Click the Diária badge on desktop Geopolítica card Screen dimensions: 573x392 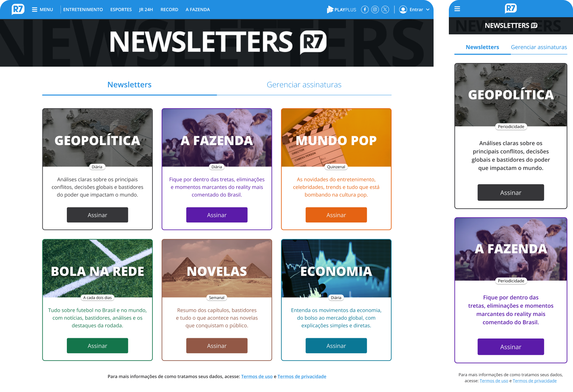(97, 167)
